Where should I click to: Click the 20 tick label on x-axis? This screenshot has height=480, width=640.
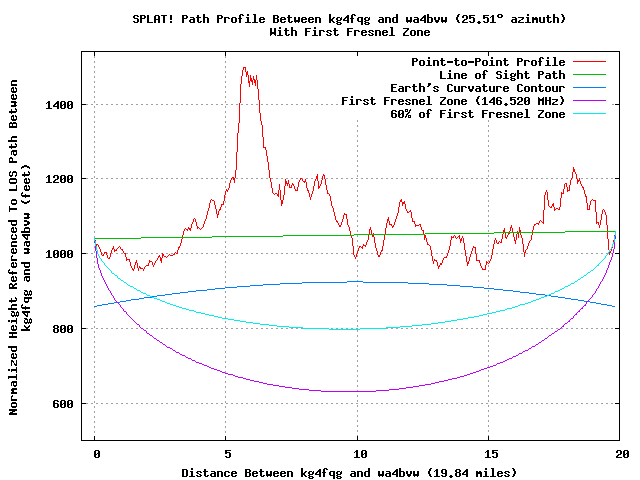tap(619, 453)
